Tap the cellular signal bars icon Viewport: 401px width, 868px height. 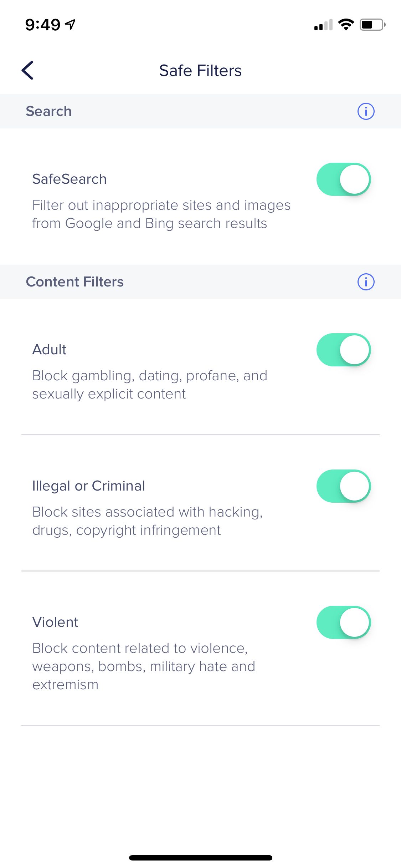click(x=323, y=25)
